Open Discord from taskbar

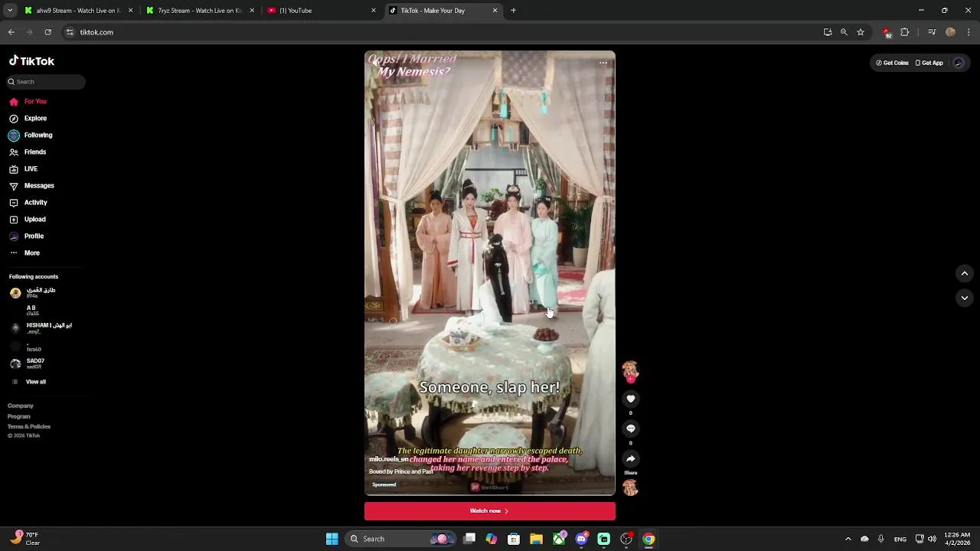[x=581, y=539]
